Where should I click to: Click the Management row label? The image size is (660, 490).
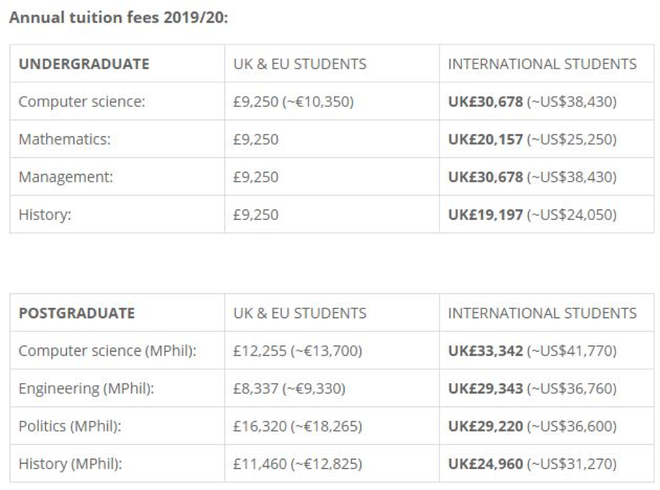coord(66,177)
